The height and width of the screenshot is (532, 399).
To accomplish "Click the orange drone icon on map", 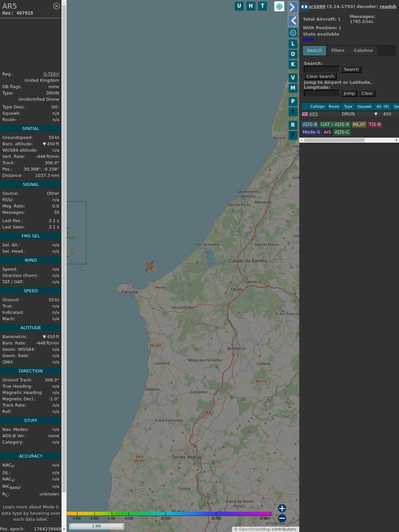I will (x=150, y=266).
